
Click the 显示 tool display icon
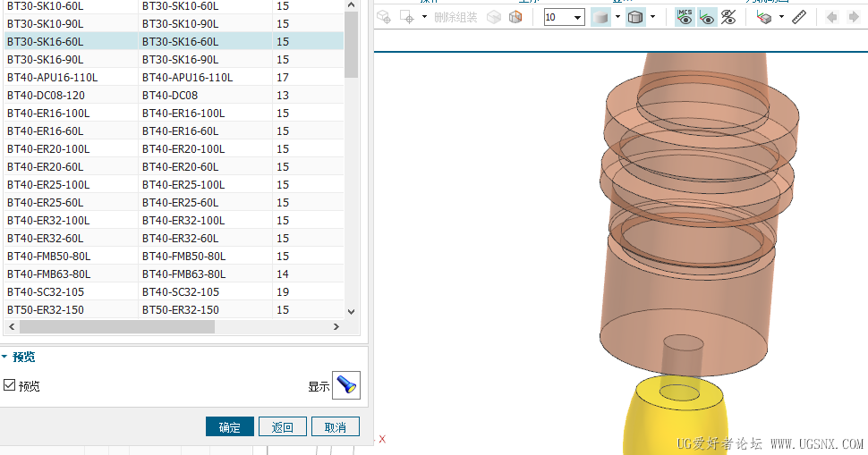click(346, 386)
